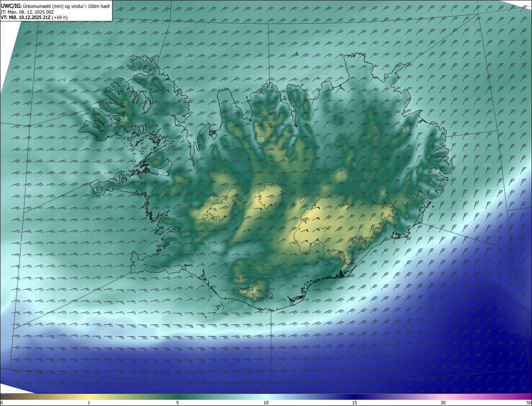Click the color scale tick label 15
The image size is (532, 406).
[x=355, y=403]
